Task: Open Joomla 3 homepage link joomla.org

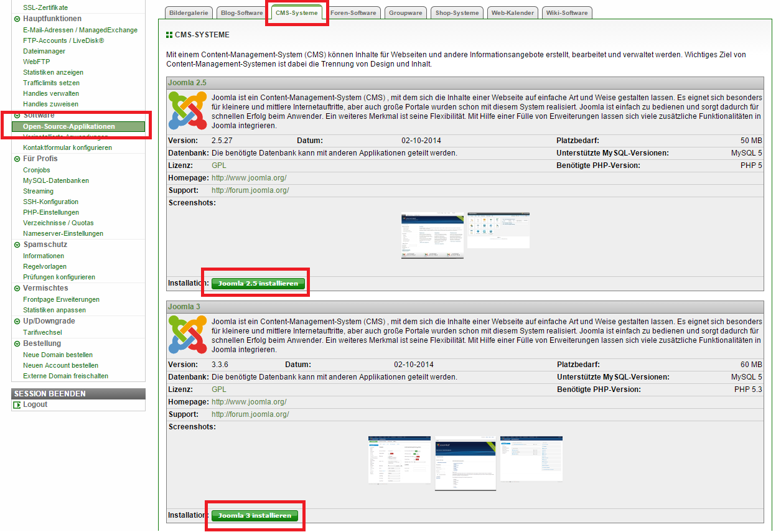Action: tap(249, 402)
